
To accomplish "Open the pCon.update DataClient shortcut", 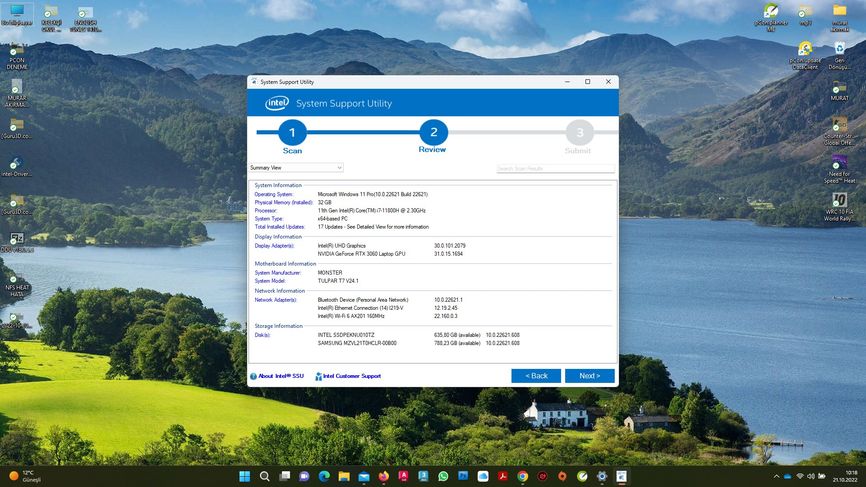I will pyautogui.click(x=805, y=56).
